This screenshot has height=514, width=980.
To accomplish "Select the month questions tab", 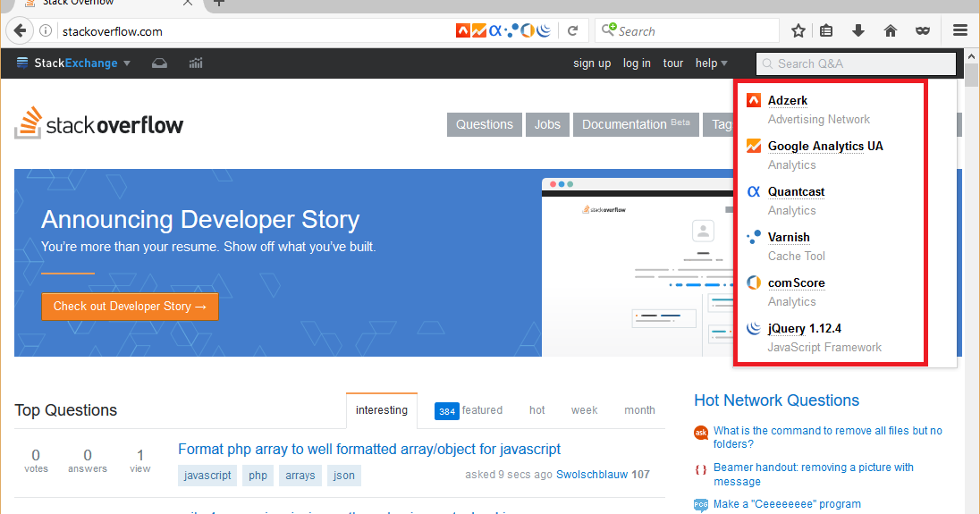I will click(639, 410).
